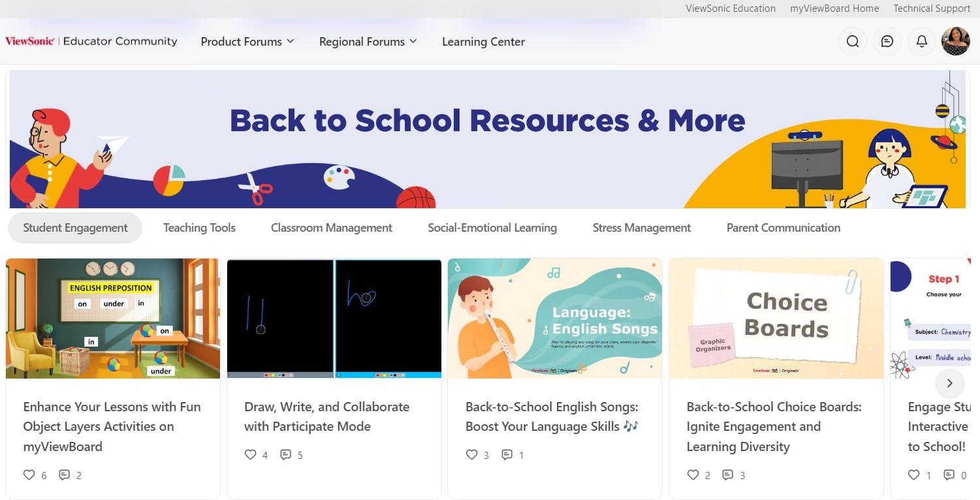
Task: Open comments on Choice Boards post
Action: 728,475
